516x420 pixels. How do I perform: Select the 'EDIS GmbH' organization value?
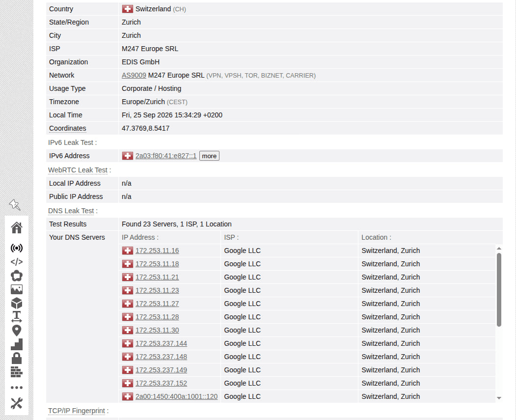140,62
